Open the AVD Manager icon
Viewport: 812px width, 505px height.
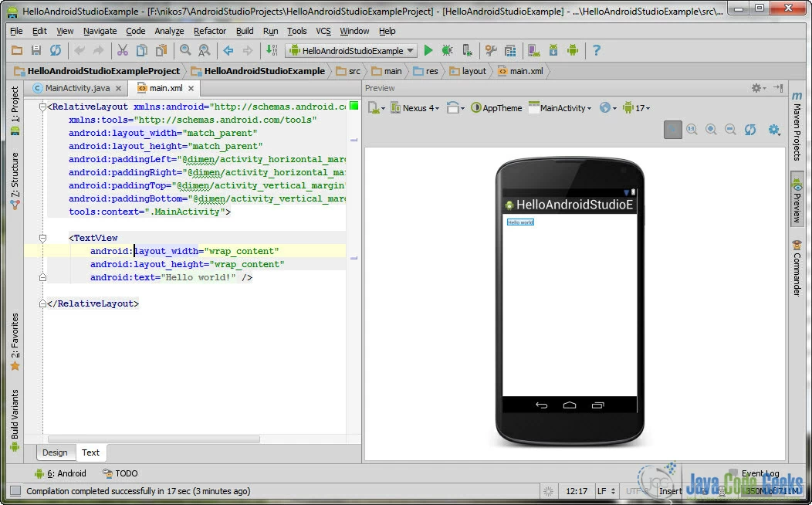pyautogui.click(x=534, y=50)
